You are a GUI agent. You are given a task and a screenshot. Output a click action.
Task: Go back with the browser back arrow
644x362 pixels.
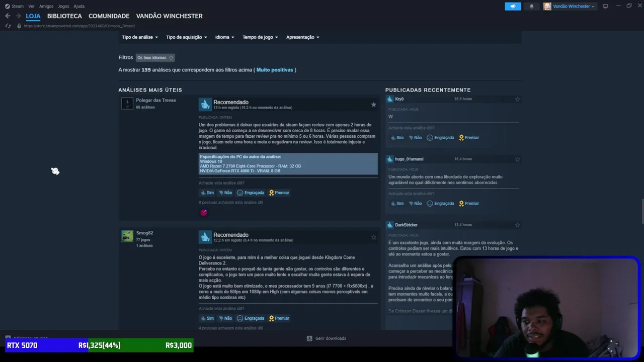pyautogui.click(x=8, y=16)
